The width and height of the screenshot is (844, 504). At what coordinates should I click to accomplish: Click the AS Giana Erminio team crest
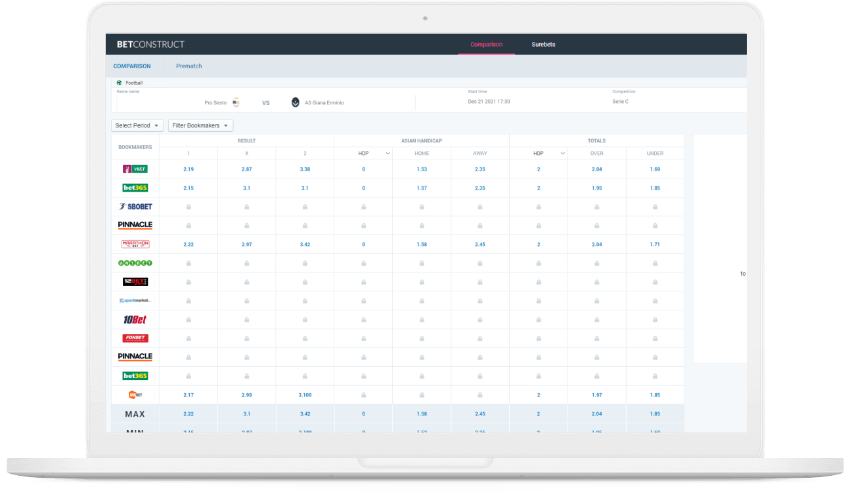coord(295,102)
